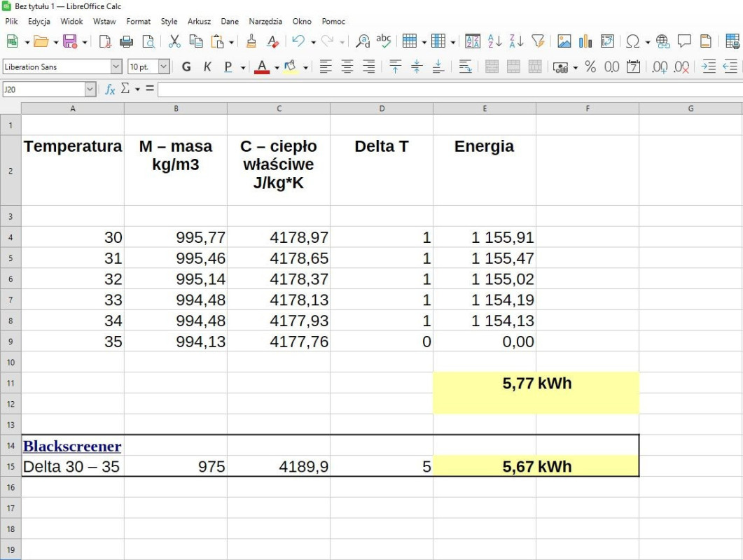Toggle italic formatting with the K button
Viewport: 743px width, 560px height.
coord(207,67)
